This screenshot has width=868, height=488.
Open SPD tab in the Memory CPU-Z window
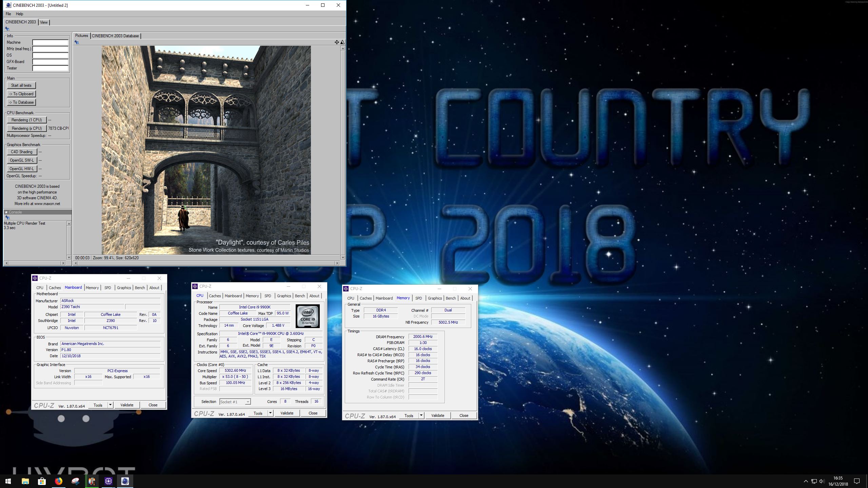pyautogui.click(x=418, y=298)
